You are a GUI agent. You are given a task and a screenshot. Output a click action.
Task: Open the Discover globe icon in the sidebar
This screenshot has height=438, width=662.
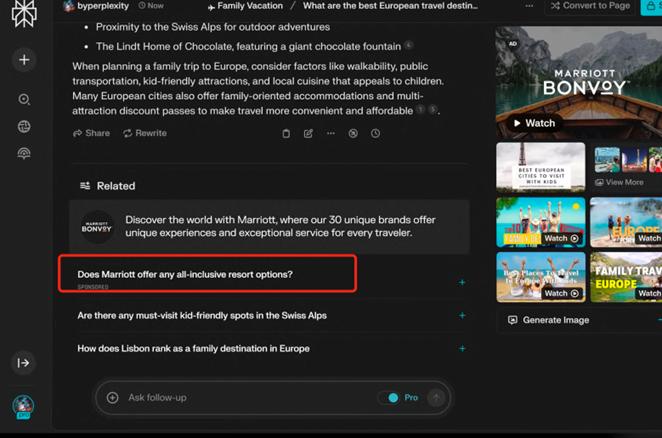pos(24,127)
